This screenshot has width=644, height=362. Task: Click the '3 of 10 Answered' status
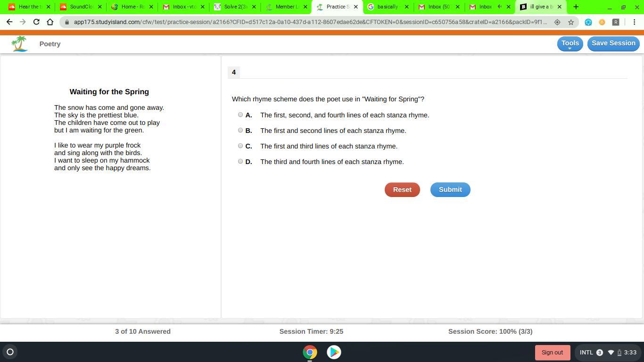pos(143,331)
